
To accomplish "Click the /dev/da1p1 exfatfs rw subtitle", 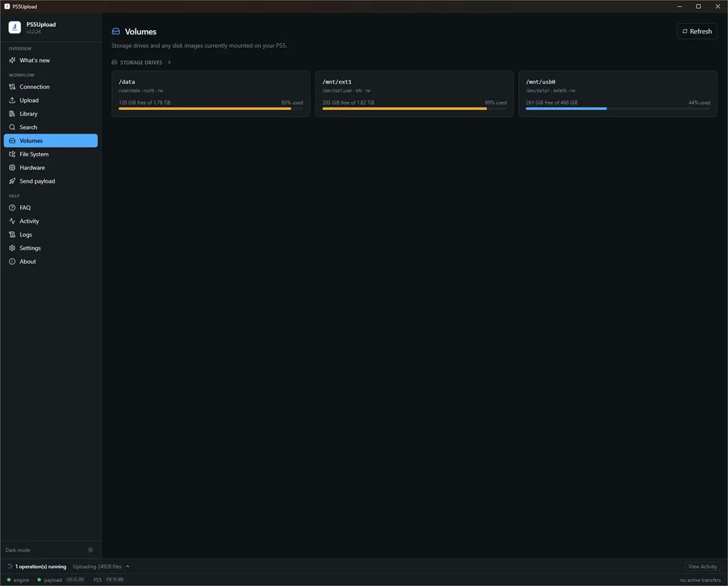I will tap(551, 90).
